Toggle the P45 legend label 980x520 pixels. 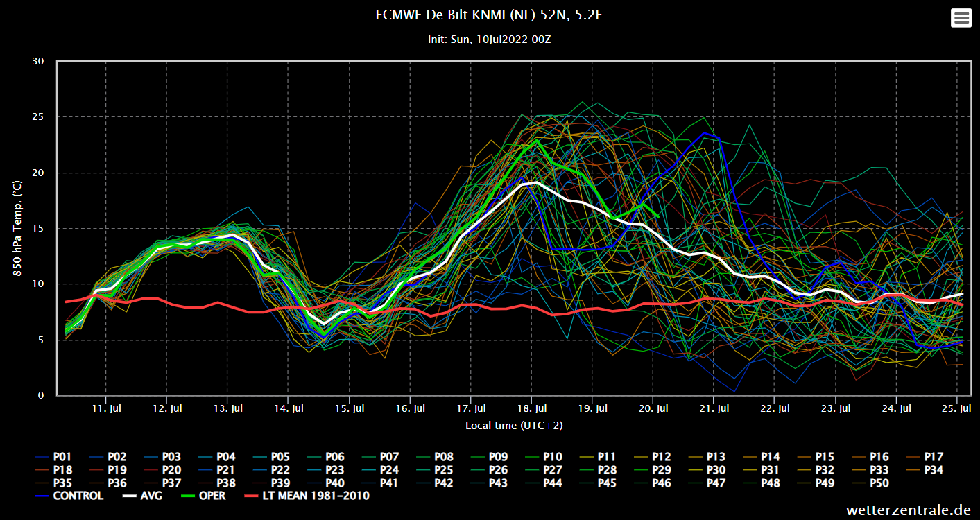[x=597, y=483]
